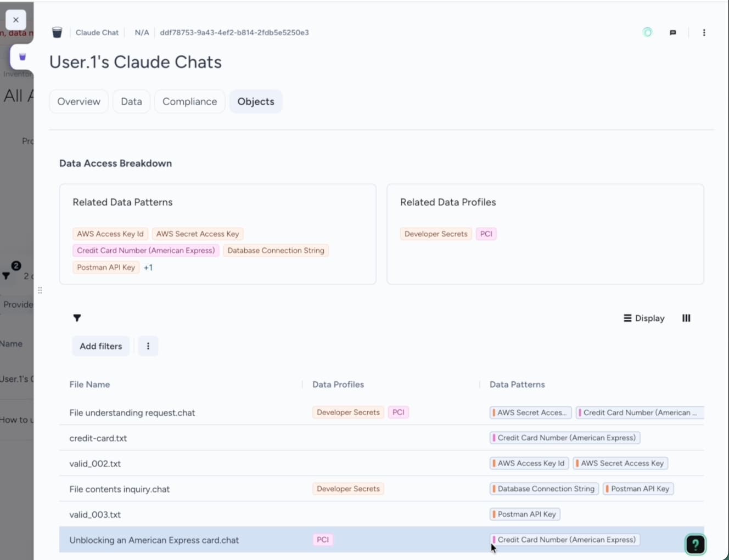Click the Database Connection String tag in Related Data Patterns

(x=276, y=251)
